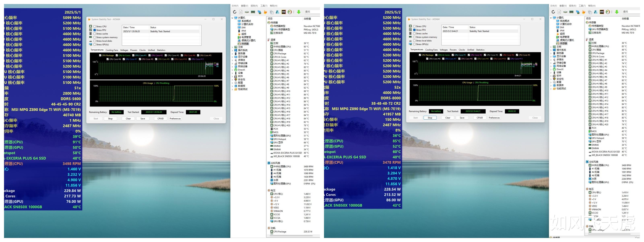Click the memory benchmark RAM icon in right toolbar
The image size is (644, 242).
coord(571,12)
